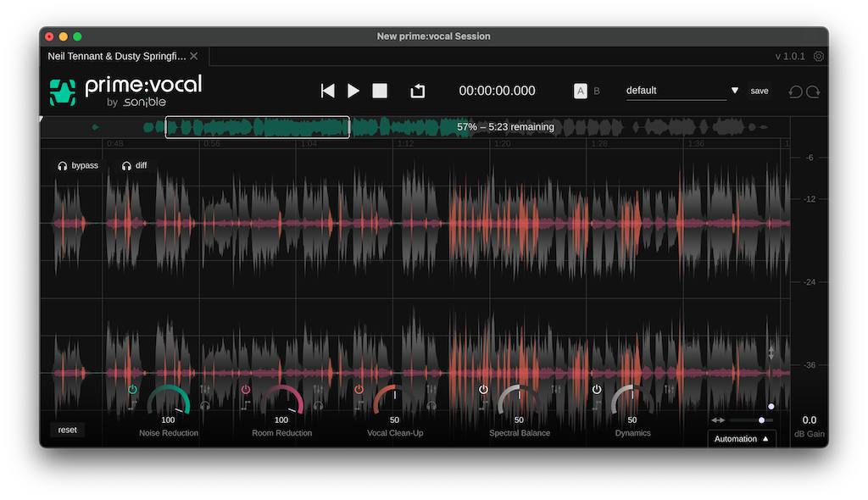The width and height of the screenshot is (868, 500).
Task: Solo Vocal Clean-Up with headphone icon
Action: 431,406
